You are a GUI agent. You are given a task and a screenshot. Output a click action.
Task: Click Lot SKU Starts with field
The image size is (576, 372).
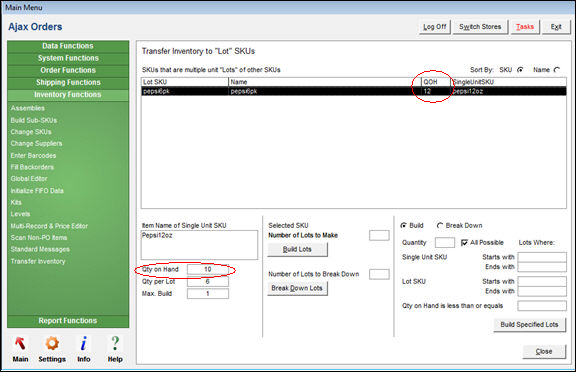(542, 282)
